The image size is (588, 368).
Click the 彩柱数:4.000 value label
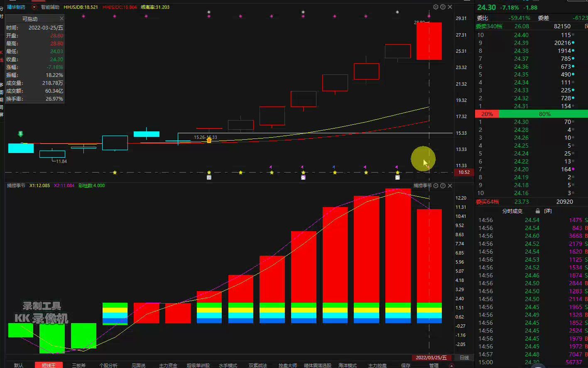click(x=91, y=185)
